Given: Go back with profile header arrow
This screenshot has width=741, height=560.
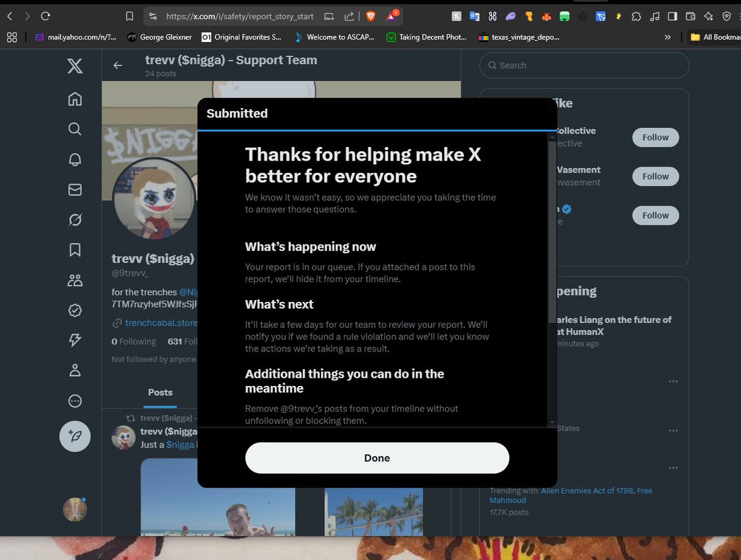Looking at the screenshot, I should 117,65.
